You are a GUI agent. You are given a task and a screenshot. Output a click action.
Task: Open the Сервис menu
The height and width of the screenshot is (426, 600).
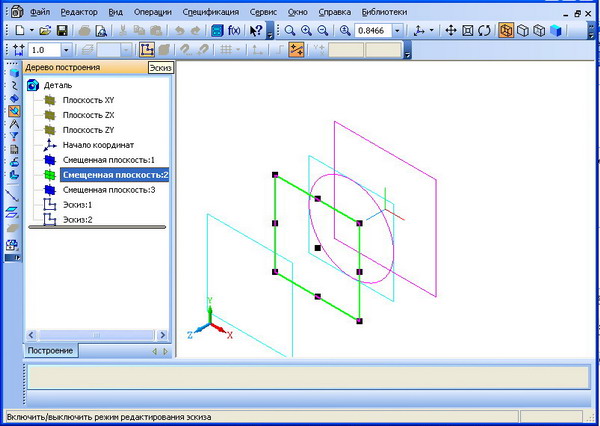263,12
